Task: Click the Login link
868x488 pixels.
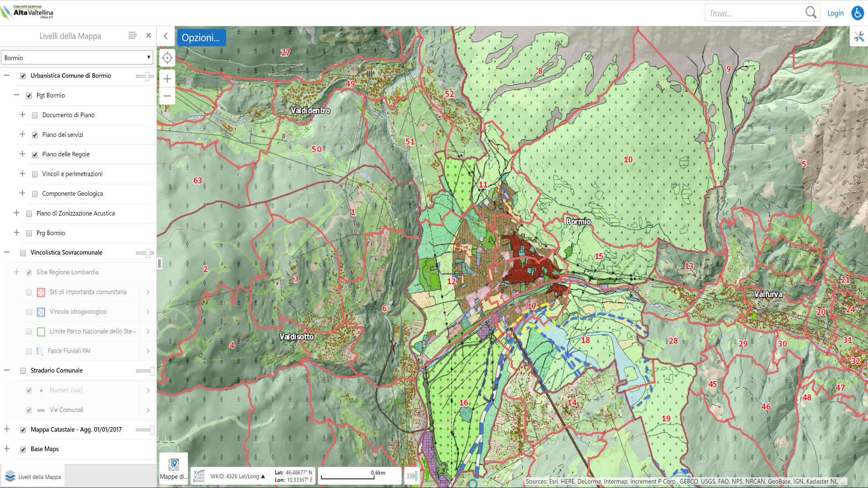Action: pyautogui.click(x=835, y=13)
